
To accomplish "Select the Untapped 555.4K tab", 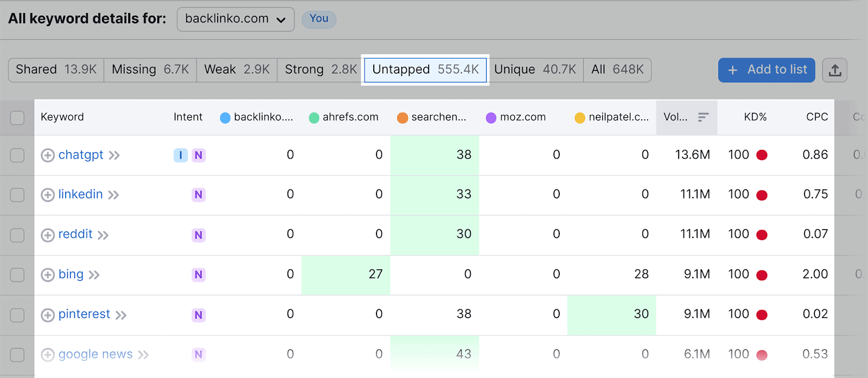I will click(425, 70).
